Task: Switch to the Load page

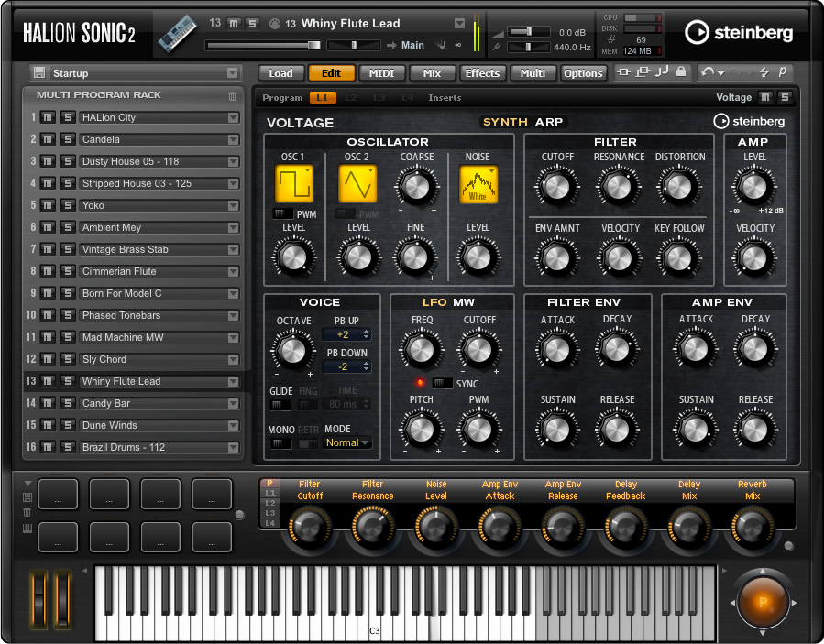Action: click(281, 73)
